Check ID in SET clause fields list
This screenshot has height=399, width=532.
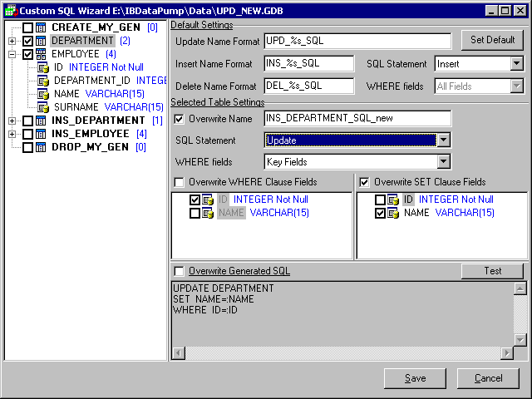click(x=380, y=199)
